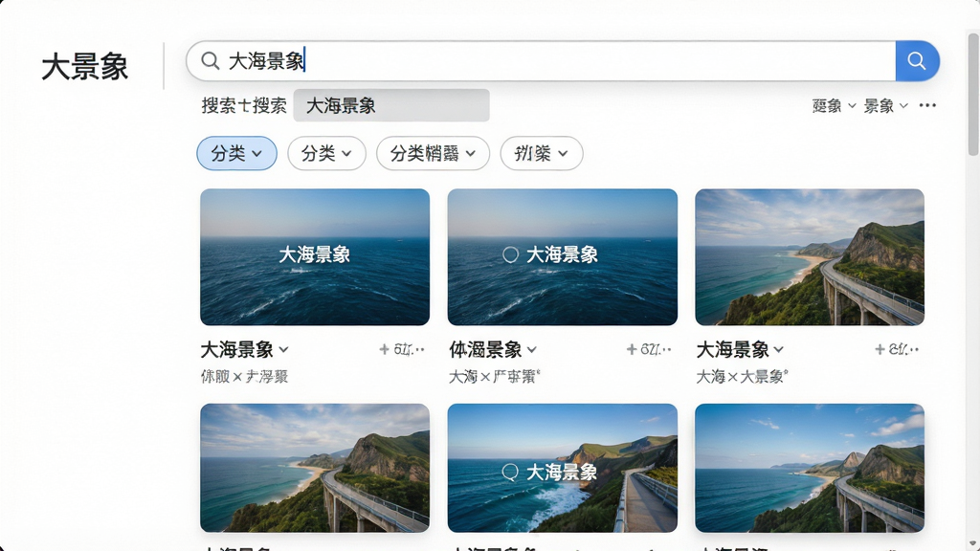Click the plus icon under the third thumbnail
The image size is (980, 551).
[x=880, y=349]
